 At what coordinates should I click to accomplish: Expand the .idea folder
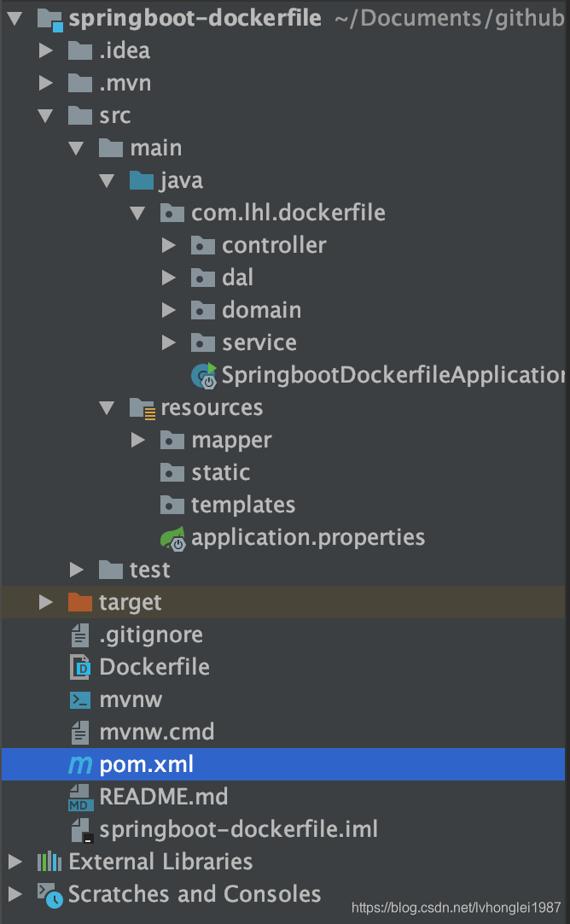click(44, 50)
